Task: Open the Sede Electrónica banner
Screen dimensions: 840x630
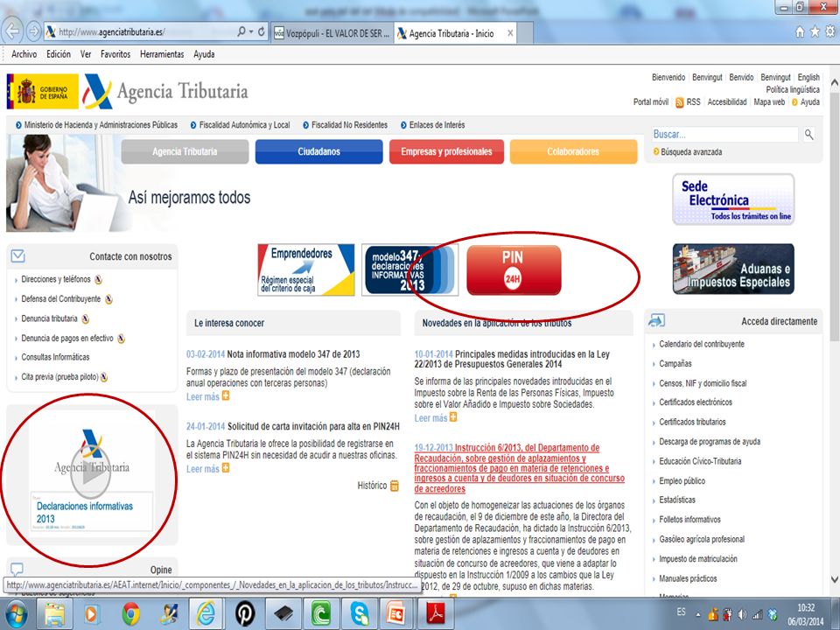Action: (x=733, y=199)
